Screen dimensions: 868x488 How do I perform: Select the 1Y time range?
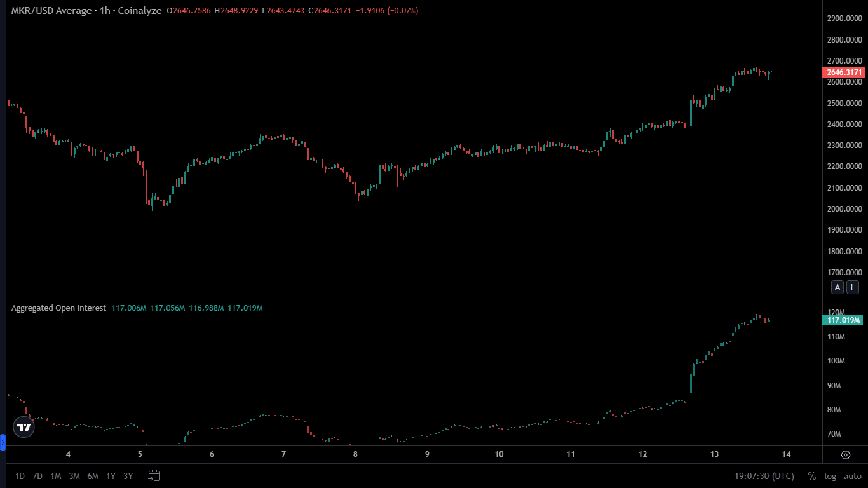[x=111, y=476]
